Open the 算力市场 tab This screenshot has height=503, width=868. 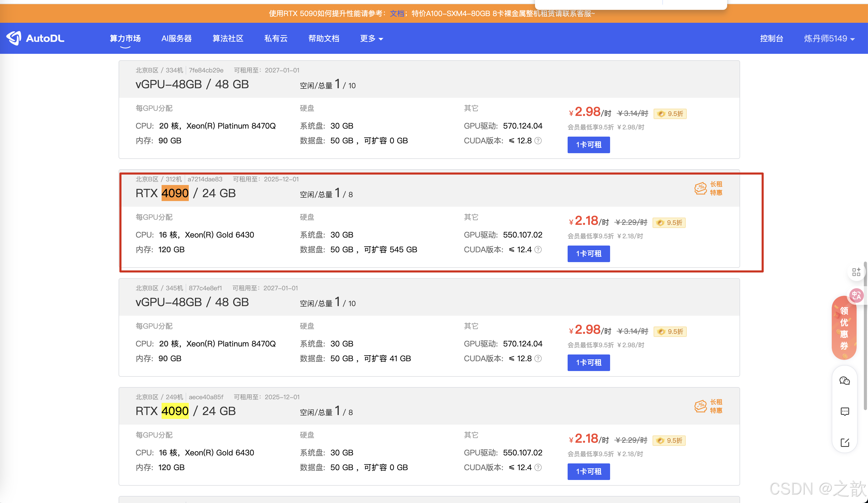pyautogui.click(x=125, y=39)
